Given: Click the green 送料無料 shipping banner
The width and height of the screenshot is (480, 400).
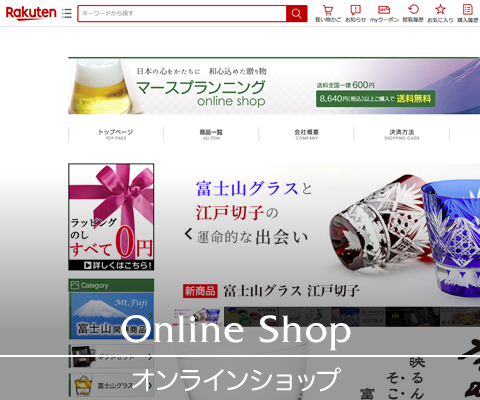Looking at the screenshot, I should pos(375,99).
